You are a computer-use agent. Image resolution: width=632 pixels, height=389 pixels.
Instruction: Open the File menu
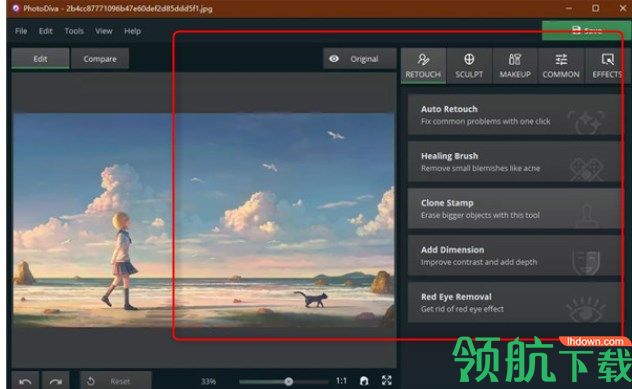click(x=21, y=31)
